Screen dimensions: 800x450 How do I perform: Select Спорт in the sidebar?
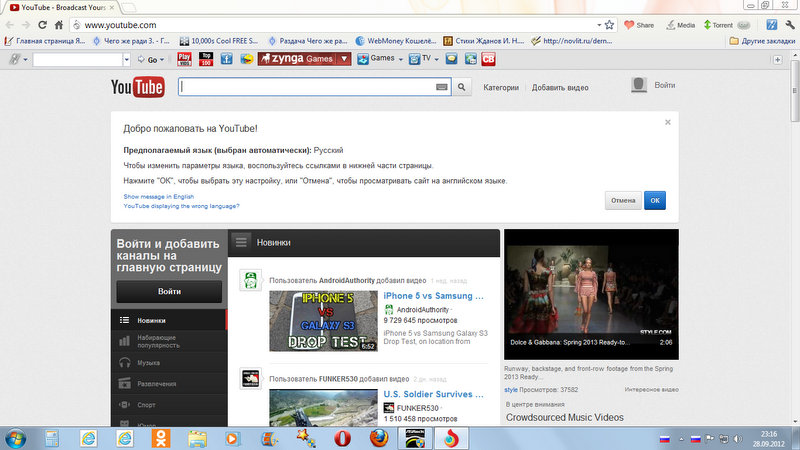pyautogui.click(x=169, y=405)
